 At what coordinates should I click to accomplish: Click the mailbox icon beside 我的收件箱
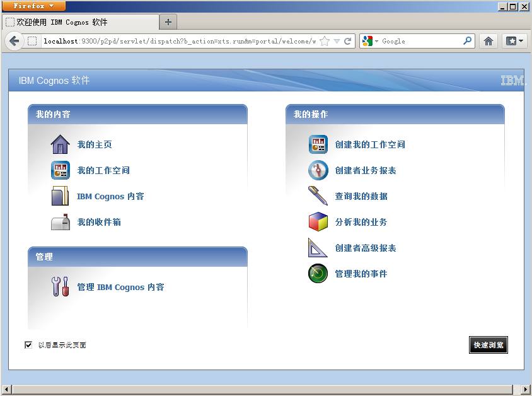point(61,222)
